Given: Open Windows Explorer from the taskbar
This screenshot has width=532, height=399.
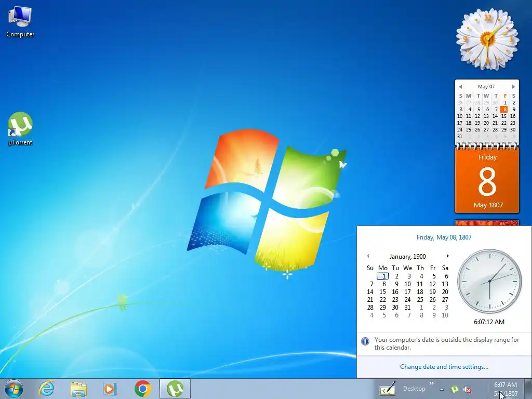Looking at the screenshot, I should coord(78,389).
